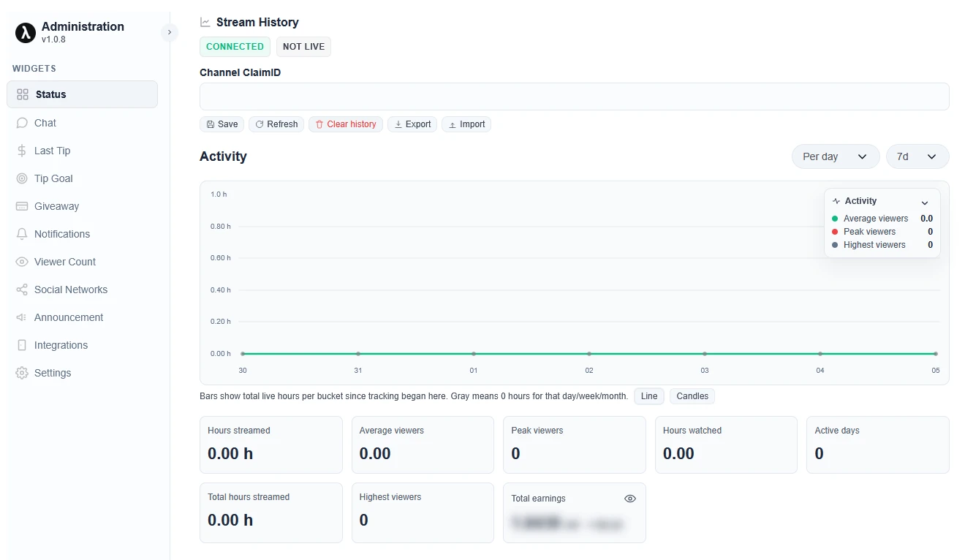Click the v1.0.8 version label

click(x=53, y=39)
